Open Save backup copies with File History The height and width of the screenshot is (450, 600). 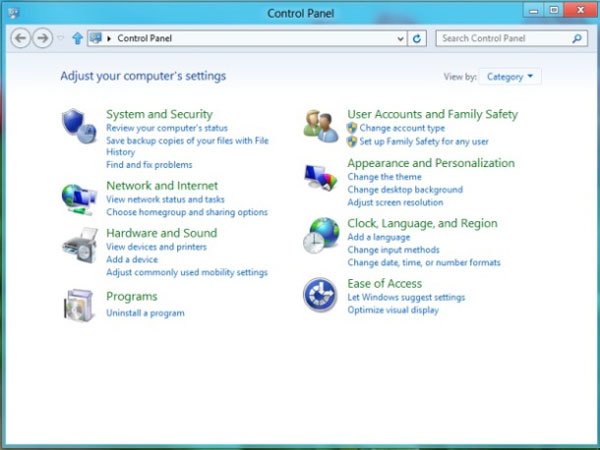188,146
